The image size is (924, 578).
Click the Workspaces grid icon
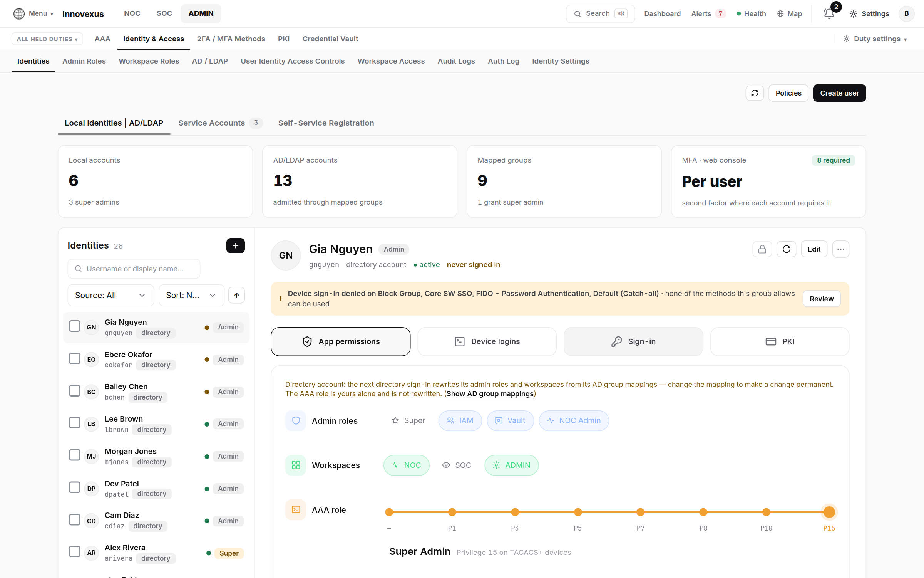pos(296,465)
